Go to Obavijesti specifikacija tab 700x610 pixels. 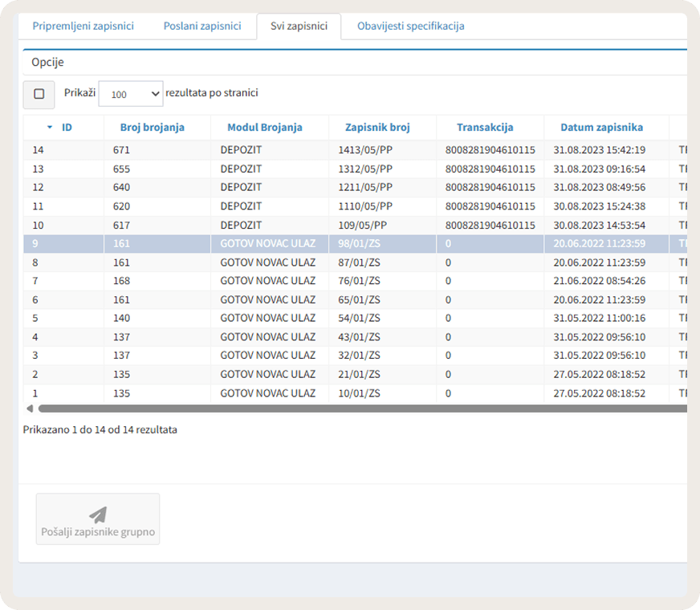coord(411,26)
